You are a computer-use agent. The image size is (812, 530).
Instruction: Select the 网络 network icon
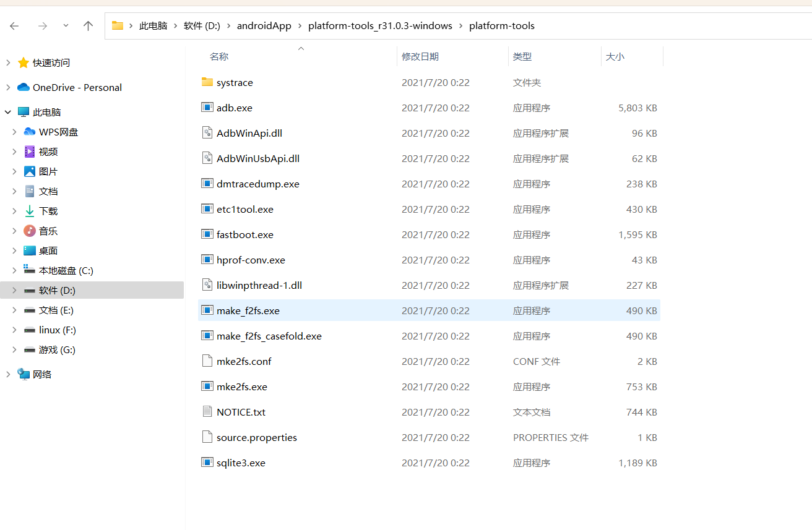[x=24, y=374]
